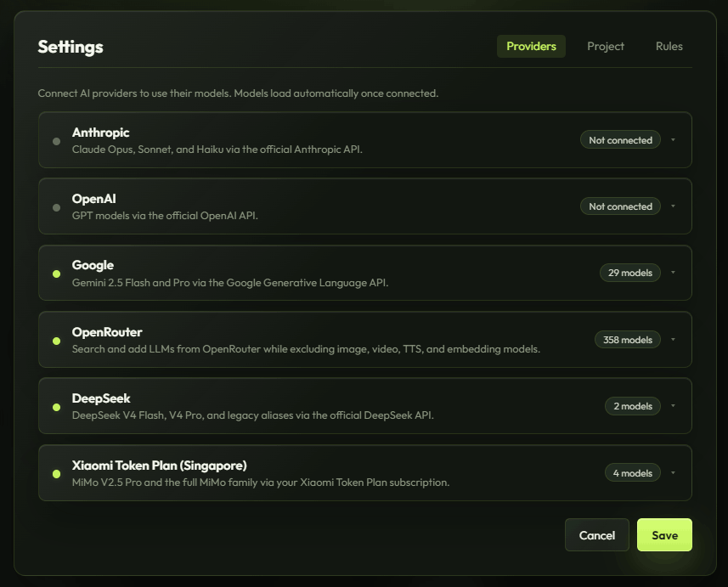The height and width of the screenshot is (587, 728).
Task: Click the green status dot beside Xiaomi
Action: click(56, 474)
